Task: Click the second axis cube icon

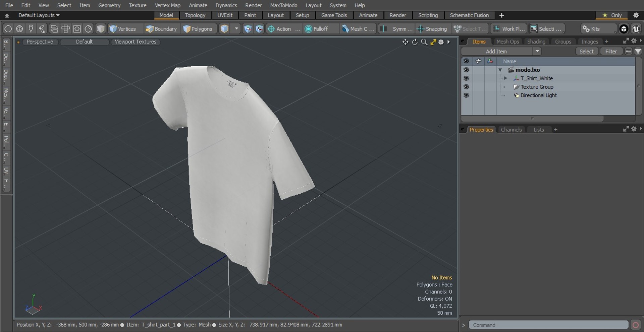Action: click(259, 29)
